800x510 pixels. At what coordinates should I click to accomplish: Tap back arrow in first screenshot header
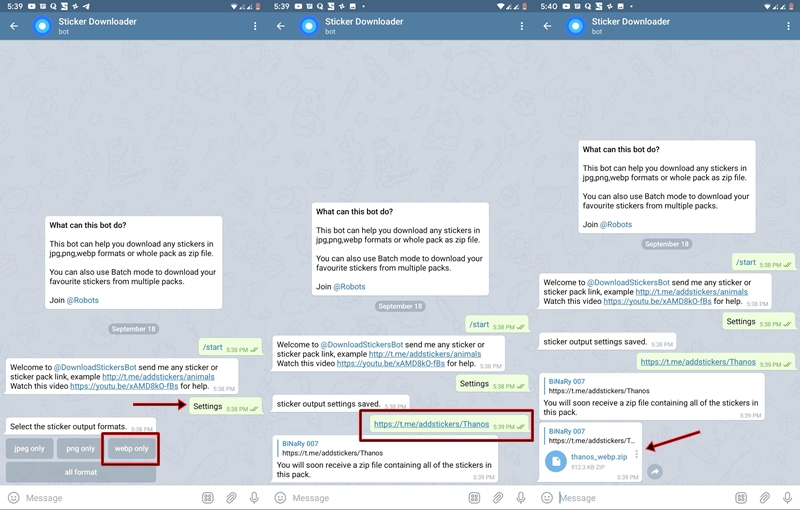click(x=14, y=26)
